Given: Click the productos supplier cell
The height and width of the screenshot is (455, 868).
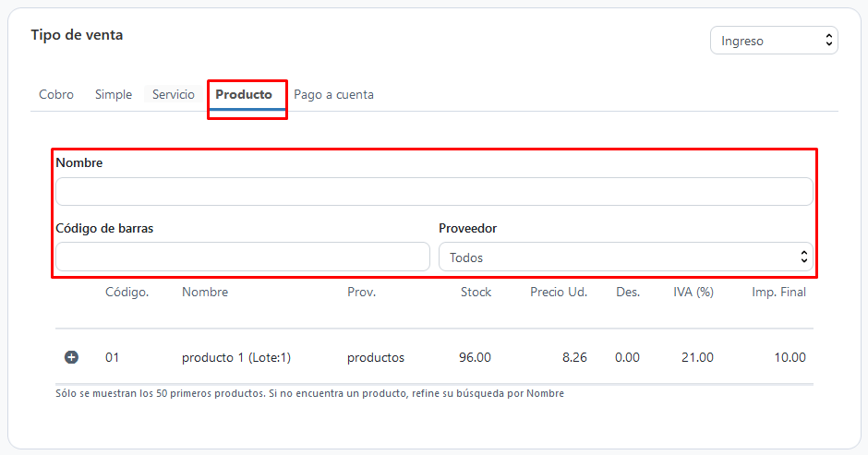Looking at the screenshot, I should (376, 357).
